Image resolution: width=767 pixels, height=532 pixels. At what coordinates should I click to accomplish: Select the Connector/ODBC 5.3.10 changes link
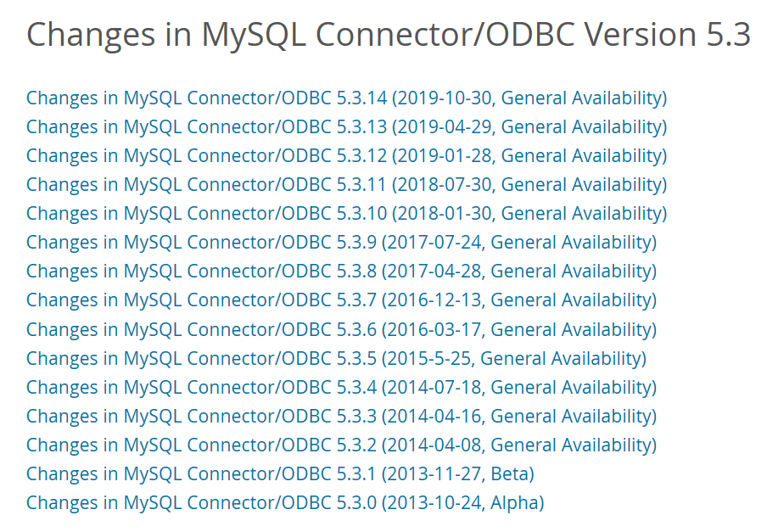click(x=346, y=214)
